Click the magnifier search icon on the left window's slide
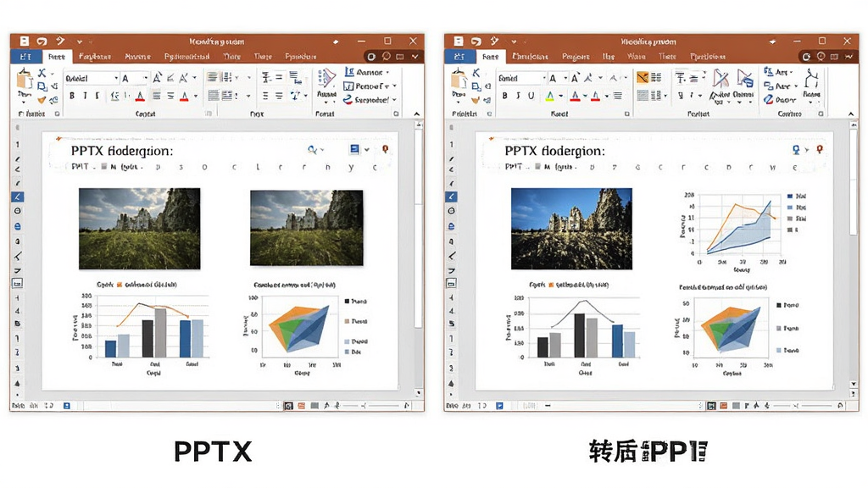Screen dimensions: 868x488 pos(313,149)
